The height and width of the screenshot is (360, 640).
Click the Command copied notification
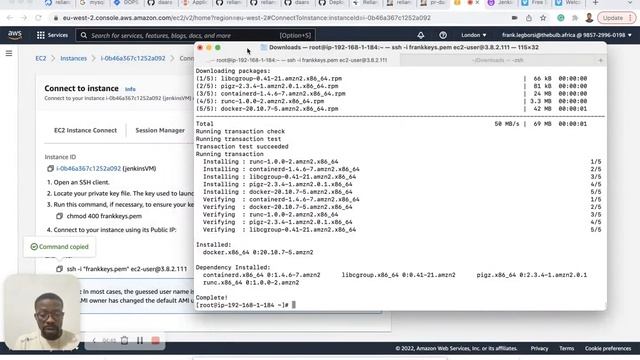click(x=60, y=247)
